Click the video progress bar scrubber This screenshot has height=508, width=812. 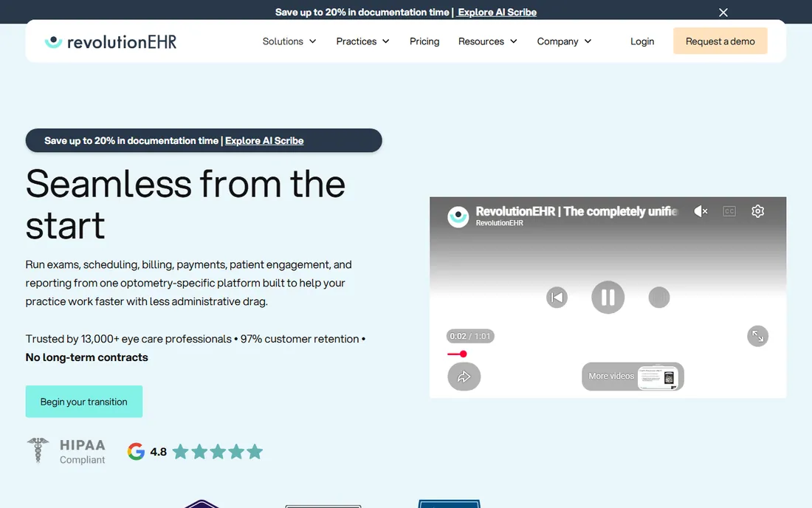pyautogui.click(x=463, y=354)
